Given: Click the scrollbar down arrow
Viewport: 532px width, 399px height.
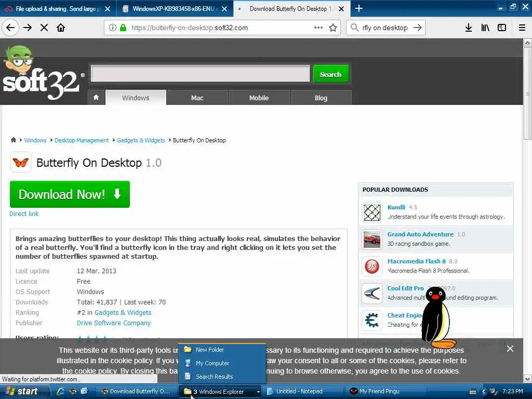Looking at the screenshot, I should [527, 379].
